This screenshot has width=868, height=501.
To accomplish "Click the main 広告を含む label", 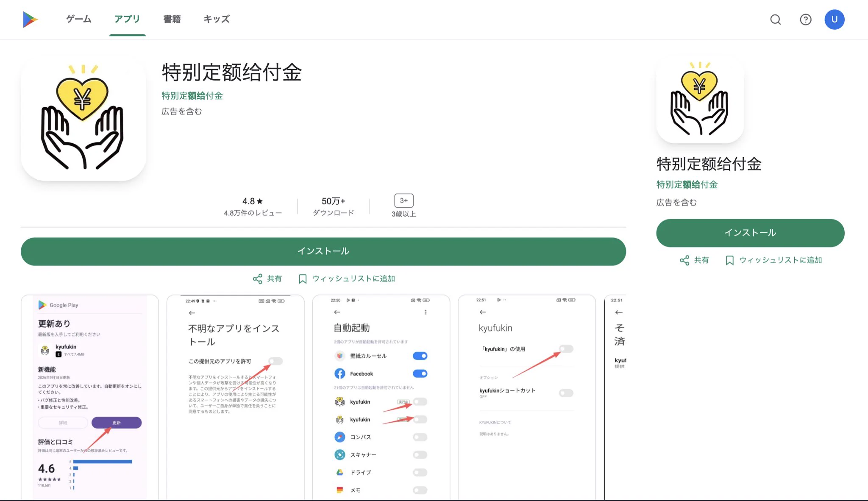I will click(182, 111).
